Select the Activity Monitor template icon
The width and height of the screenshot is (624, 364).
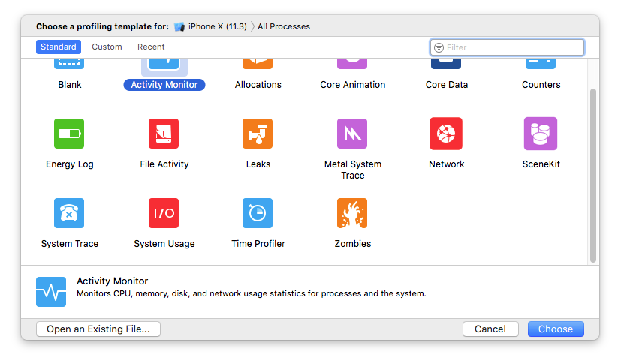tap(164, 64)
